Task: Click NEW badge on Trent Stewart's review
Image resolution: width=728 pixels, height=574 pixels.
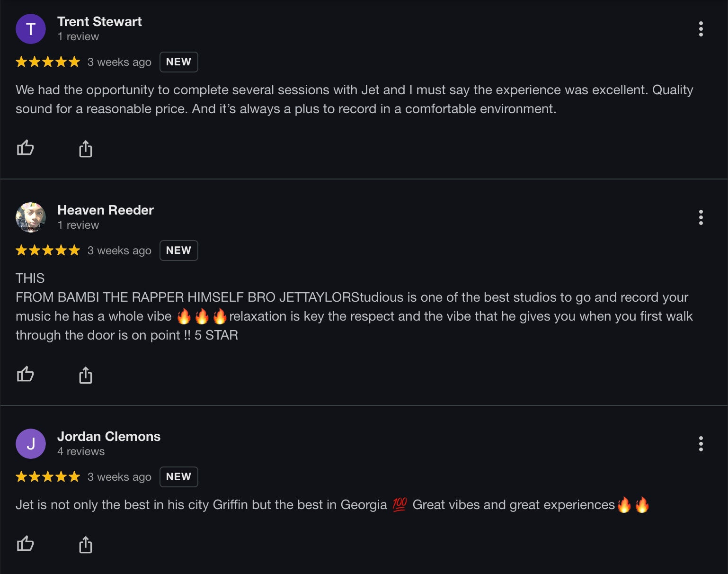Action: click(178, 62)
